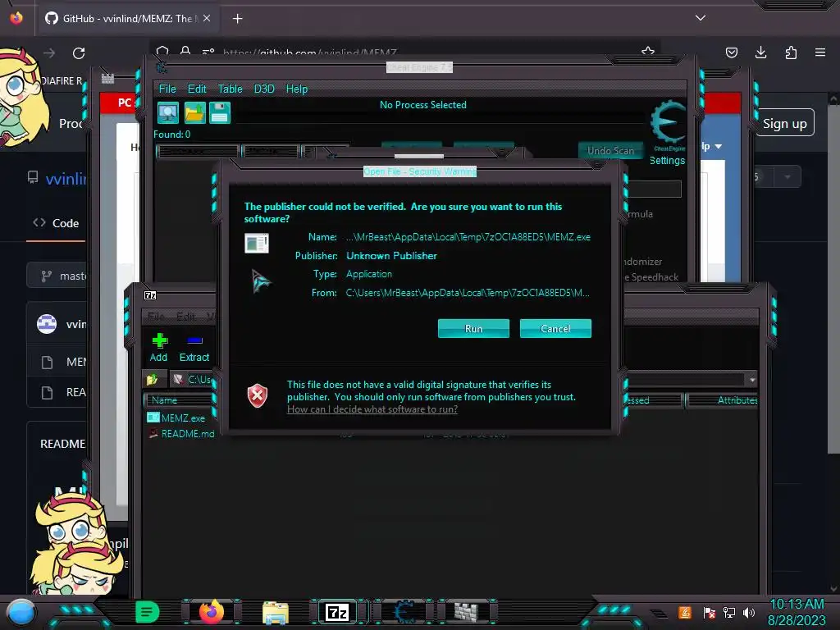Open 'How can I decide what software to run?' link
This screenshot has height=630, width=840.
372,409
